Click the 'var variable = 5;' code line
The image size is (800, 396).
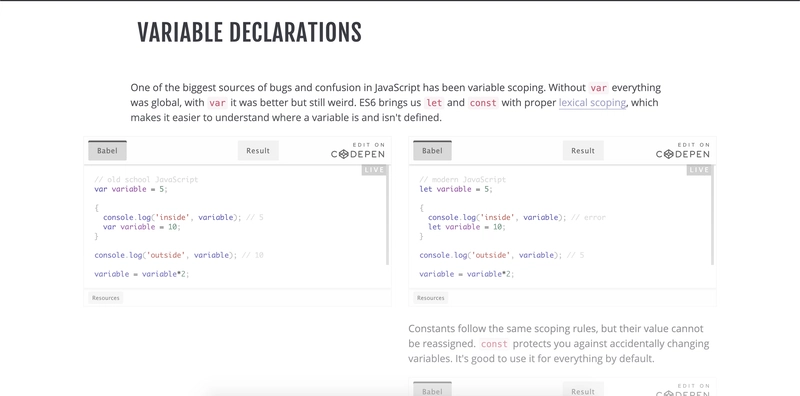coord(131,189)
